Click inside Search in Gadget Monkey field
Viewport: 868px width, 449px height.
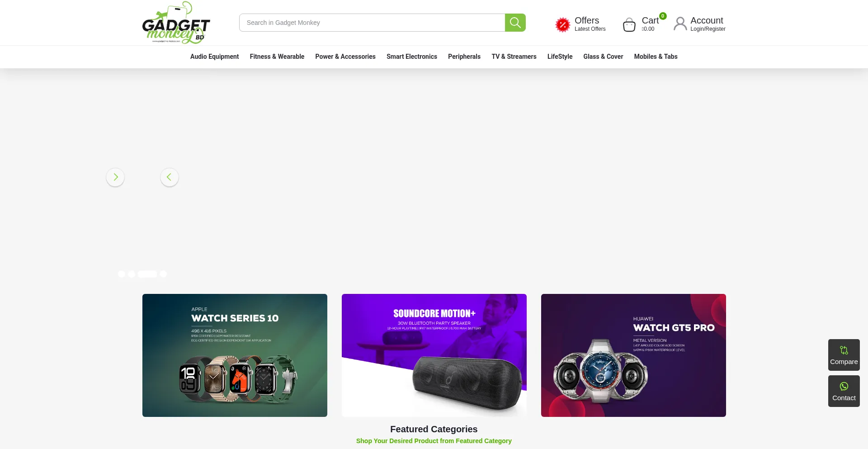pos(372,23)
